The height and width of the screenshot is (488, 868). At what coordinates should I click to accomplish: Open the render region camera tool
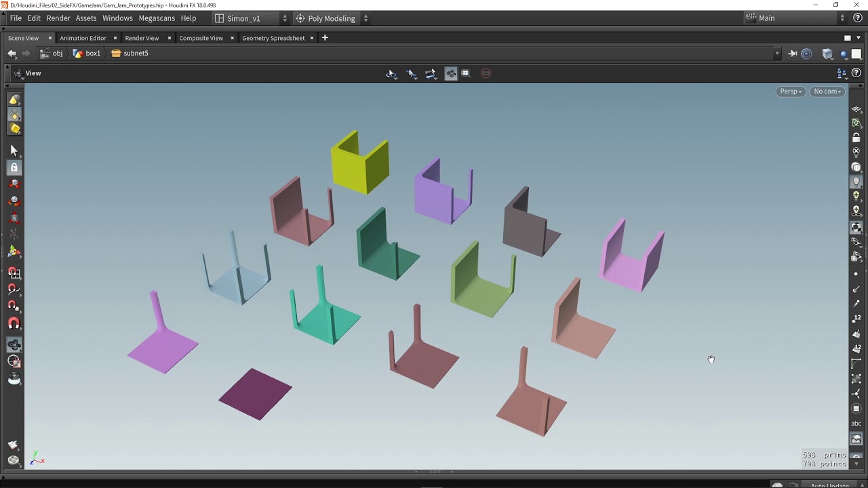point(14,361)
